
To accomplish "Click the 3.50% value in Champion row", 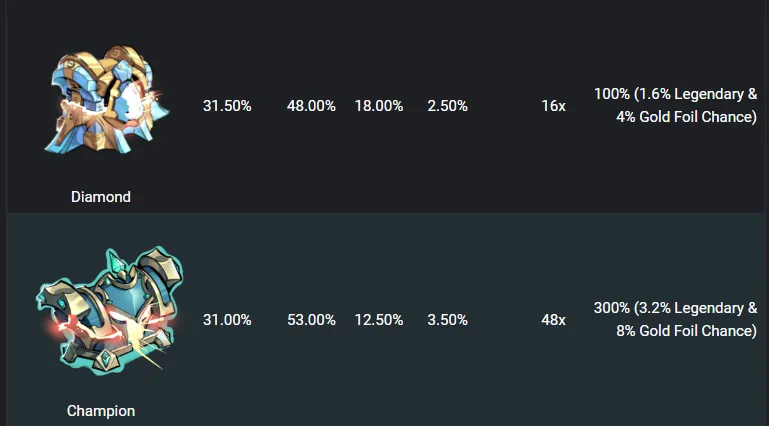I will [x=447, y=320].
